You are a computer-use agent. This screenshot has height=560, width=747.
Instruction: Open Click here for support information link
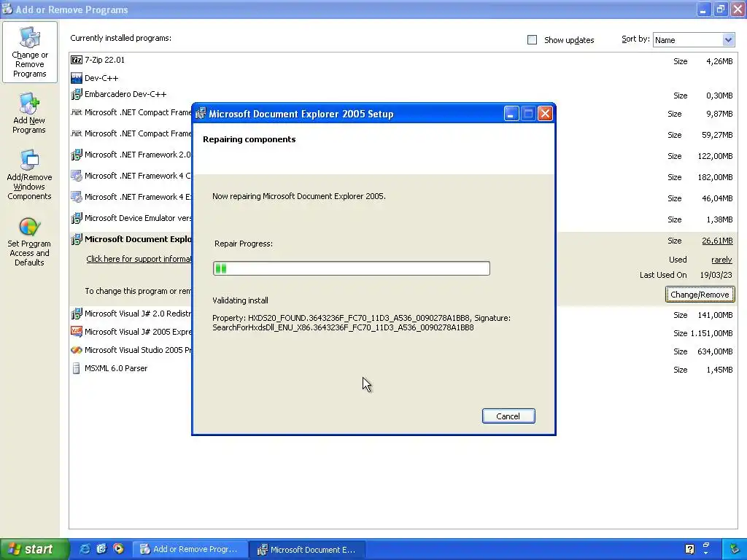[139, 259]
